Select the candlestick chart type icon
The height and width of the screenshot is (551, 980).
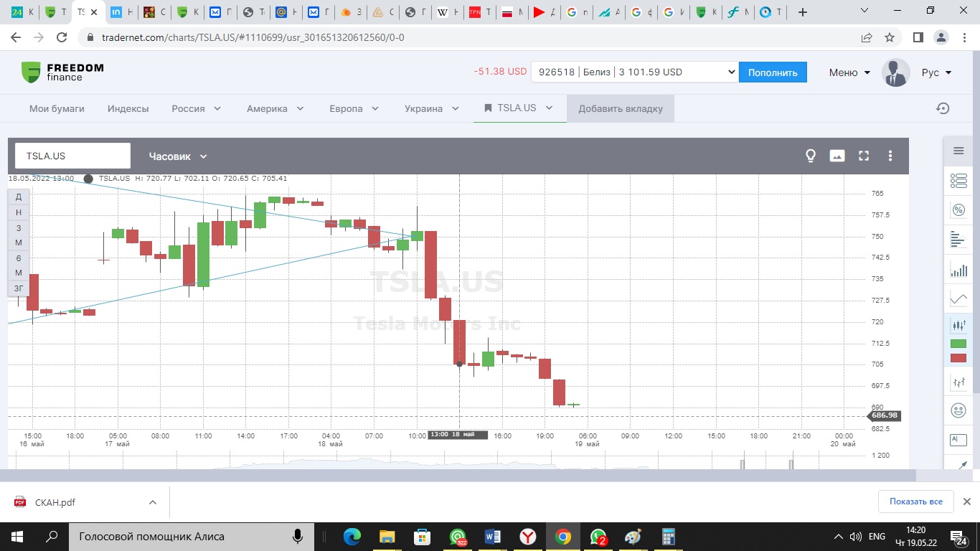point(958,325)
